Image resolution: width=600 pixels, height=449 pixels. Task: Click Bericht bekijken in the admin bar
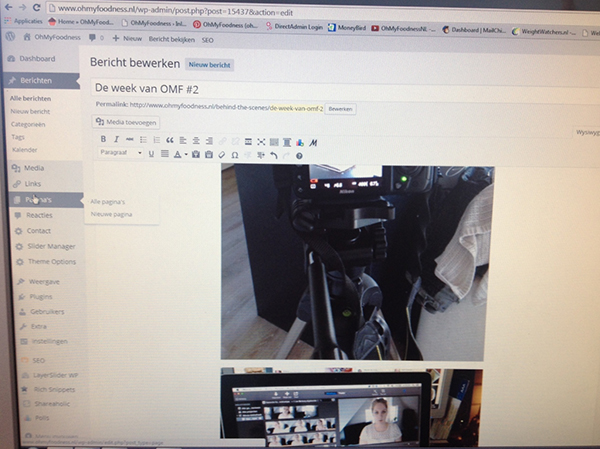172,39
